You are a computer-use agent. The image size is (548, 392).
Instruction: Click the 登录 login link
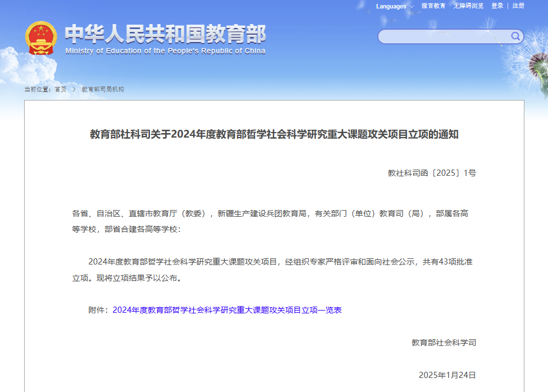click(x=497, y=6)
